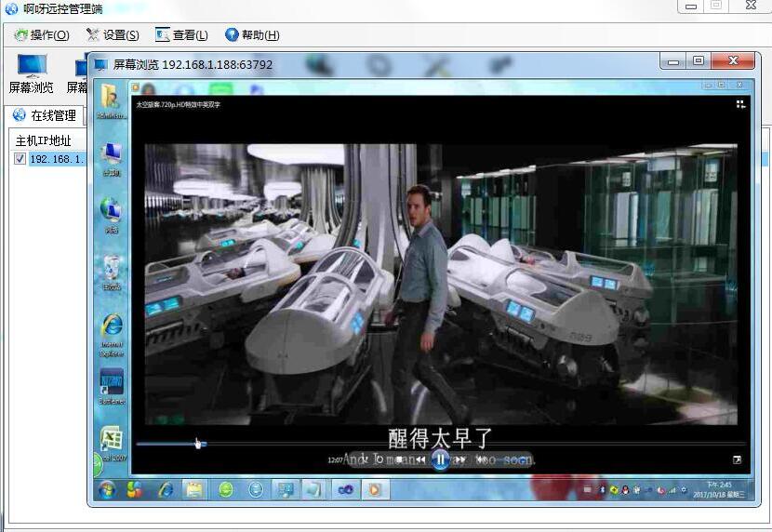
Task: Click the elapsed time 12:07 label
Action: tap(335, 460)
